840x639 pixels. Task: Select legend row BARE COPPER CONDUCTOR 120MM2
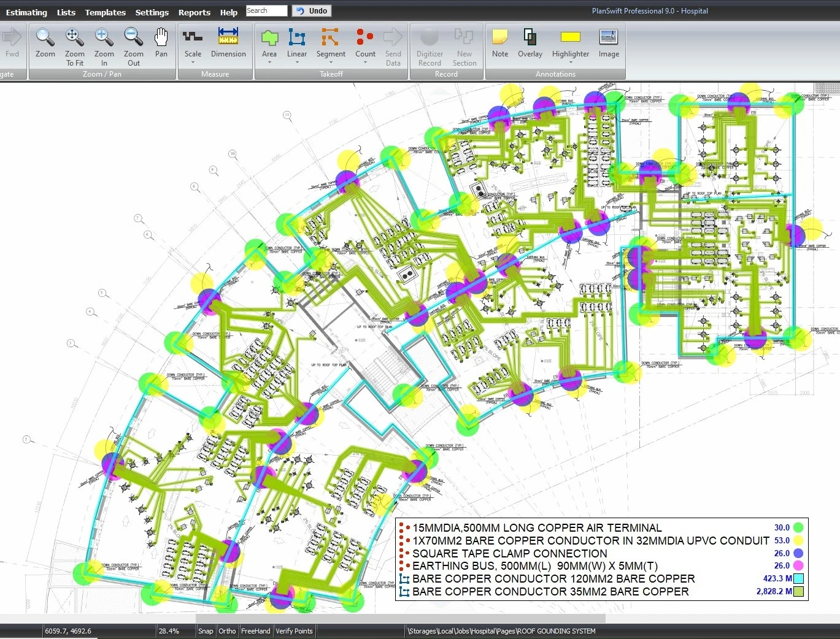click(601, 578)
